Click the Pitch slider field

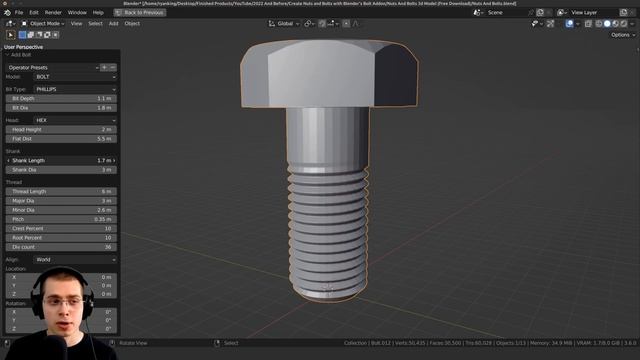coord(61,219)
